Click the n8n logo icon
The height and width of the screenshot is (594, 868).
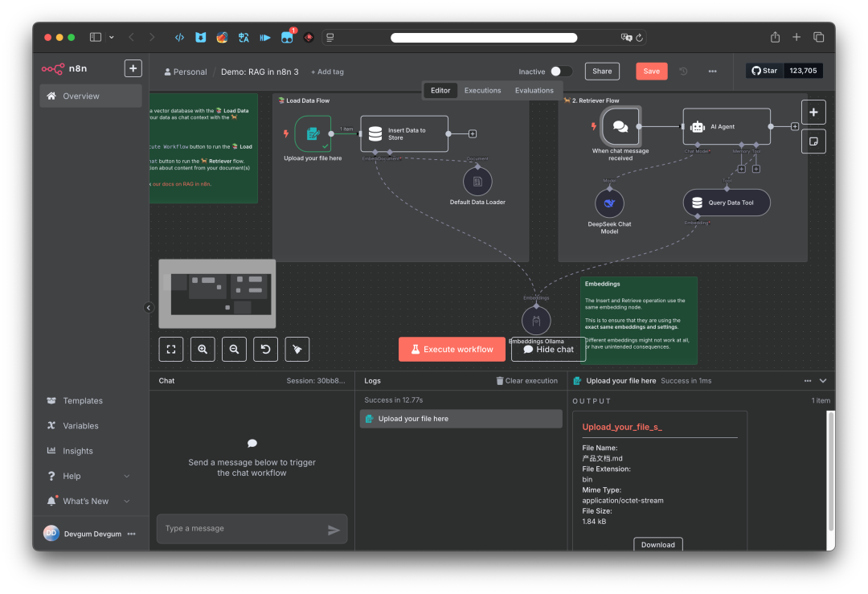click(52, 68)
